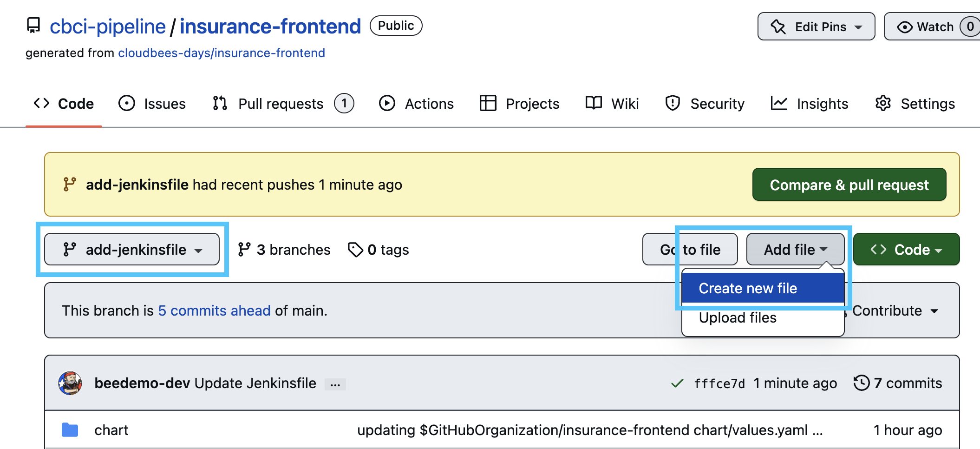
Task: Open the Settings tab
Action: tap(915, 104)
